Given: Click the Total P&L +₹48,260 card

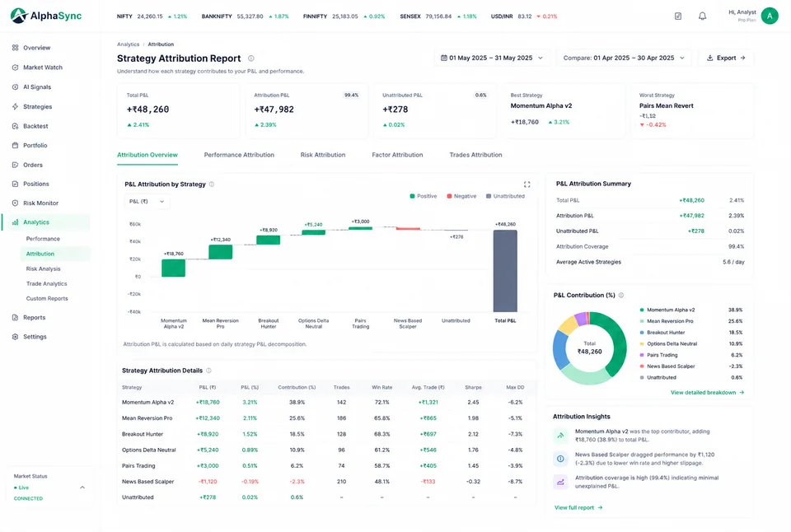Looking at the screenshot, I should 178,110.
